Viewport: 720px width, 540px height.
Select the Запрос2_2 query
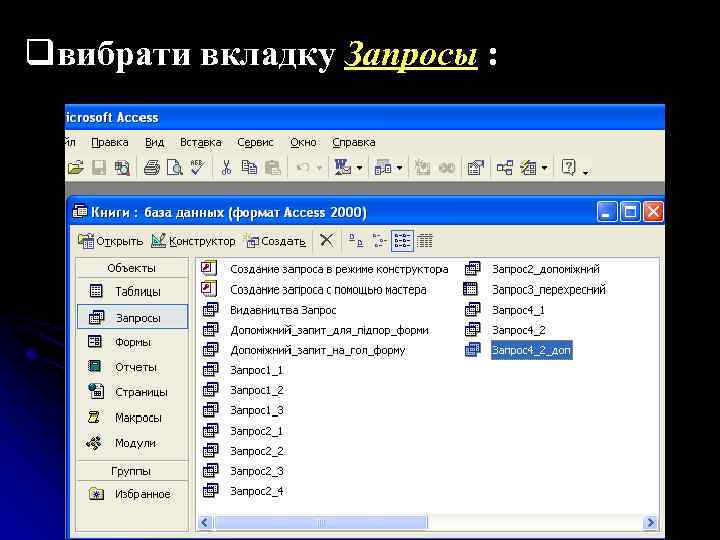click(243, 451)
